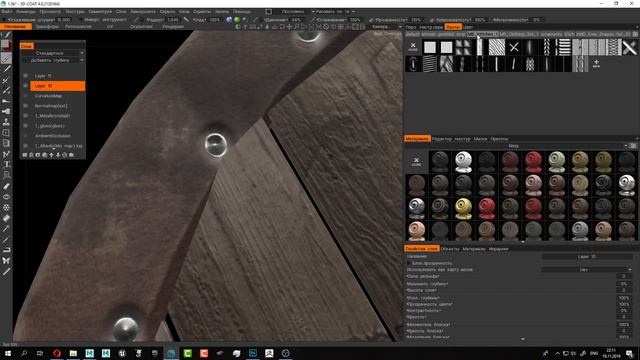Toggle visibility of 1_gloss(gloss) layer
Image resolution: width=640 pixels, height=360 pixels.
coord(26,126)
